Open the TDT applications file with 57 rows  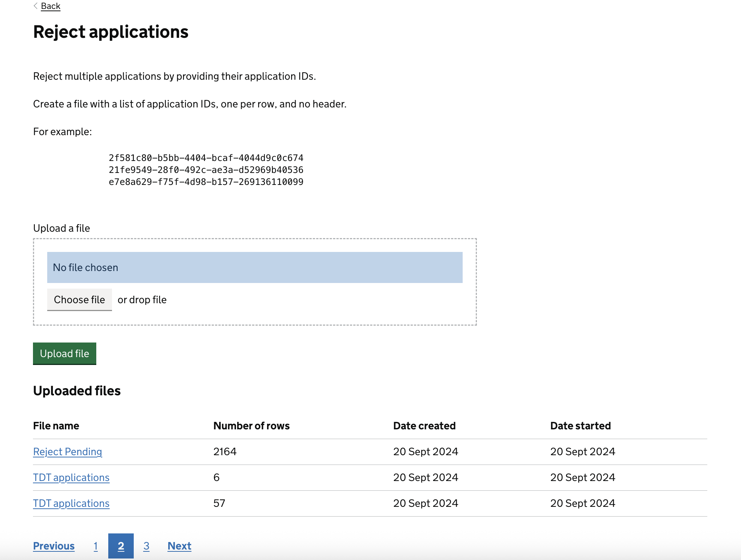point(71,503)
